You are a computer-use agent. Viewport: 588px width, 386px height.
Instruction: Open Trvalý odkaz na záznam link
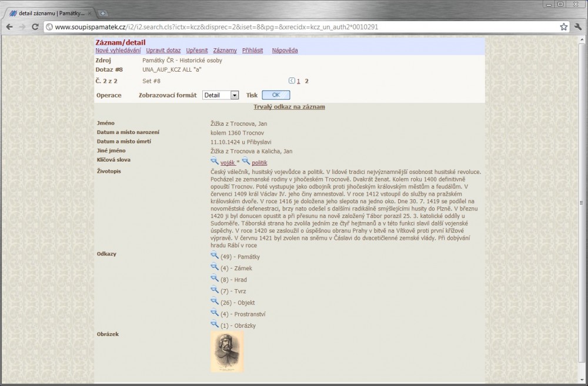coord(289,107)
